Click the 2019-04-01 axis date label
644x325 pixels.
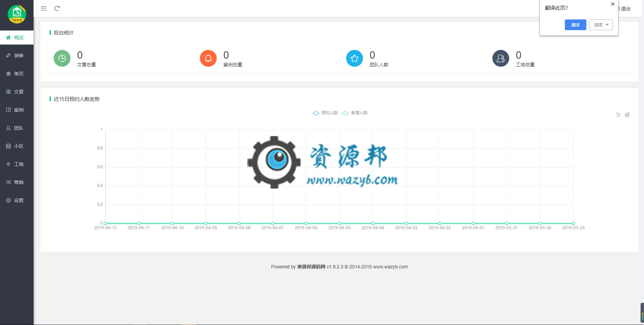tap(473, 228)
